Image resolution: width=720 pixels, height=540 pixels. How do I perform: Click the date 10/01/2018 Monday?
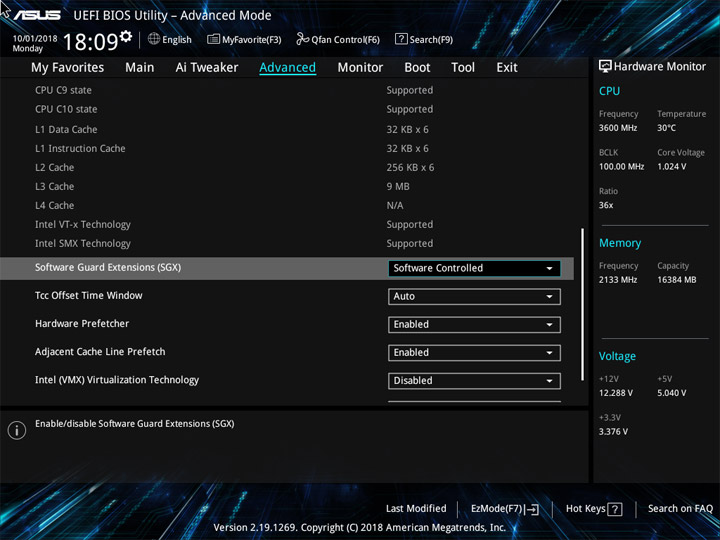click(35, 43)
